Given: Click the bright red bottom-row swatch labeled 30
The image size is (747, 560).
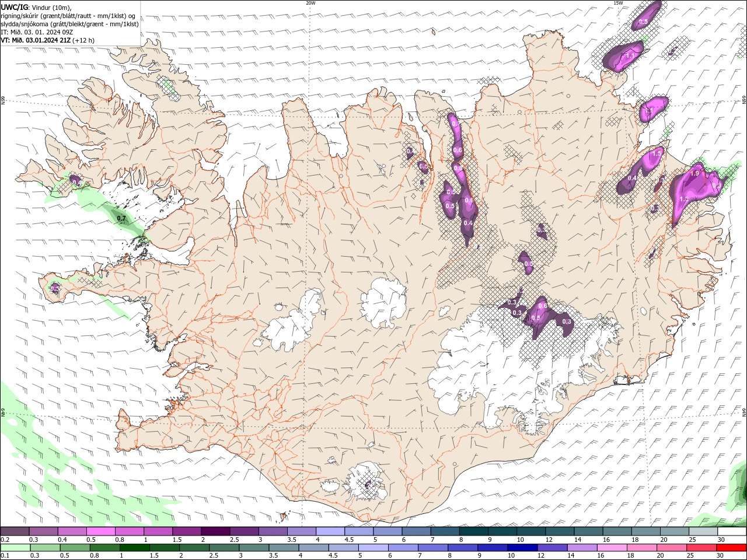Looking at the screenshot, I should 732,548.
